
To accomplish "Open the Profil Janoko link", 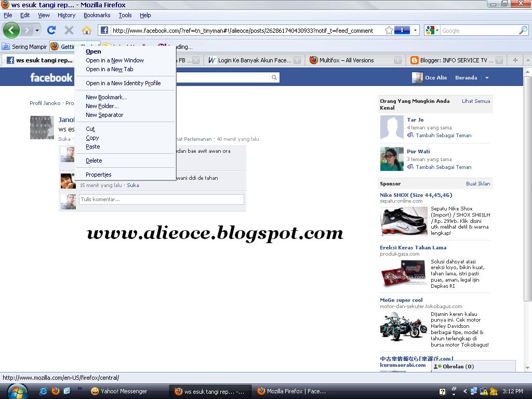I will pos(45,103).
